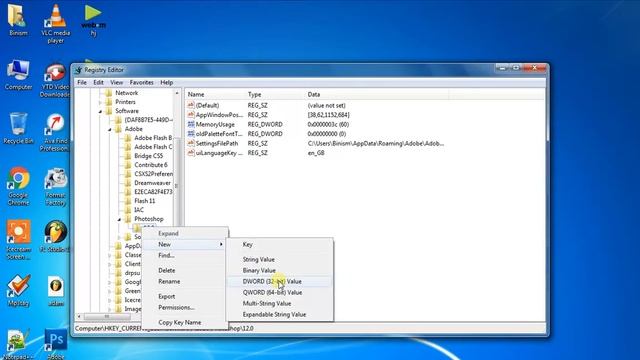Collapse the Adobe tree node
Viewport: 640px width, 360px height.
tap(110, 129)
